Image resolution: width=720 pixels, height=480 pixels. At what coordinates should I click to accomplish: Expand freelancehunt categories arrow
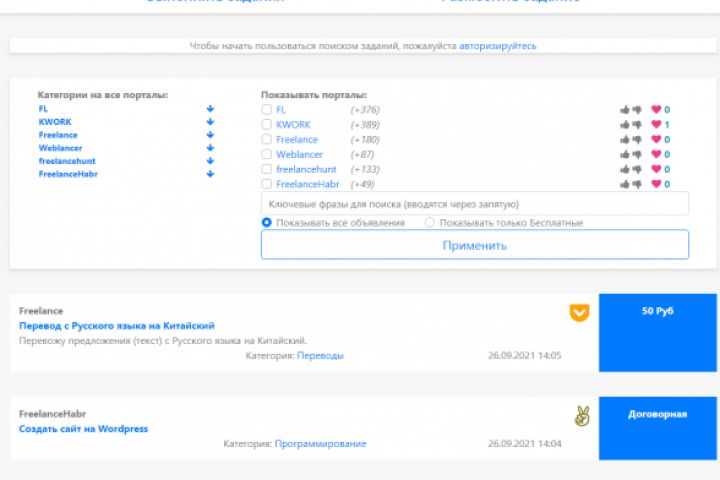pyautogui.click(x=210, y=161)
